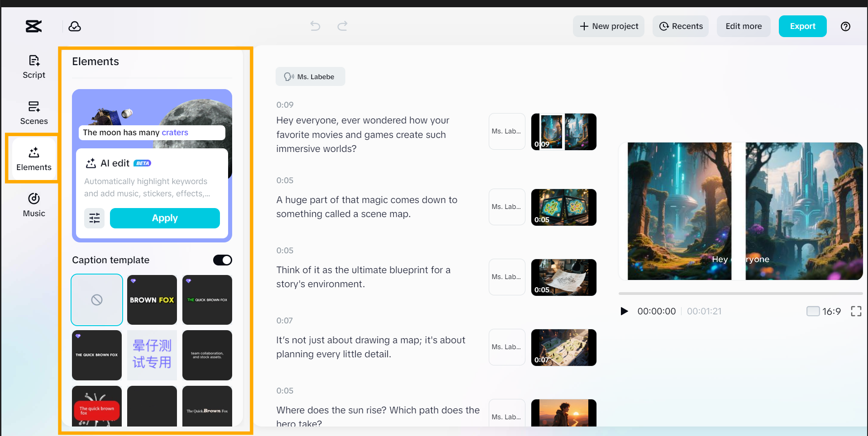The width and height of the screenshot is (868, 436).
Task: Open AI edit settings sliders icon
Action: tap(94, 218)
